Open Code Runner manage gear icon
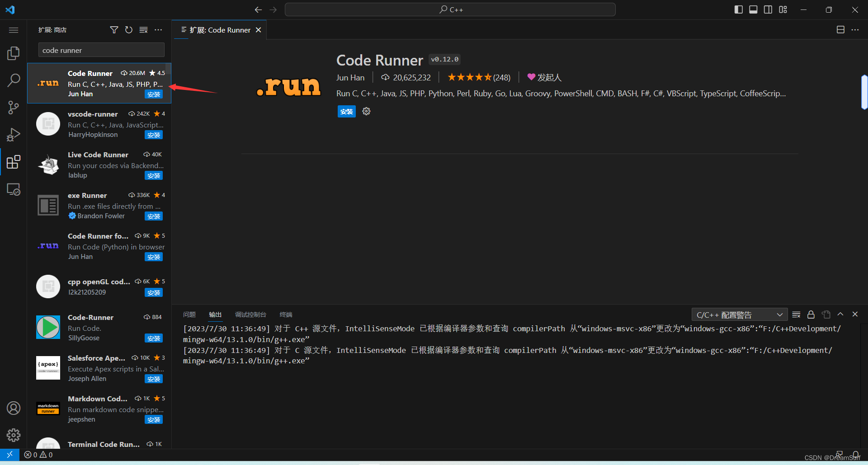The height and width of the screenshot is (465, 868). tap(366, 111)
